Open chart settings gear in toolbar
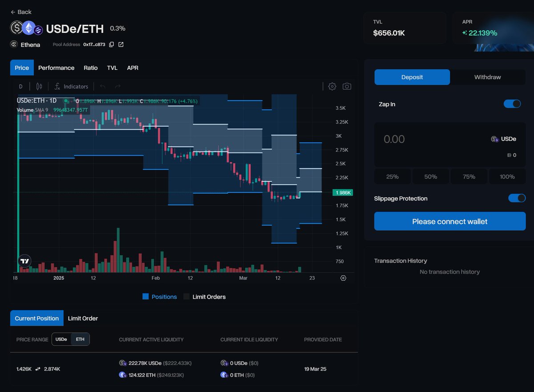The width and height of the screenshot is (534, 392). pos(332,86)
